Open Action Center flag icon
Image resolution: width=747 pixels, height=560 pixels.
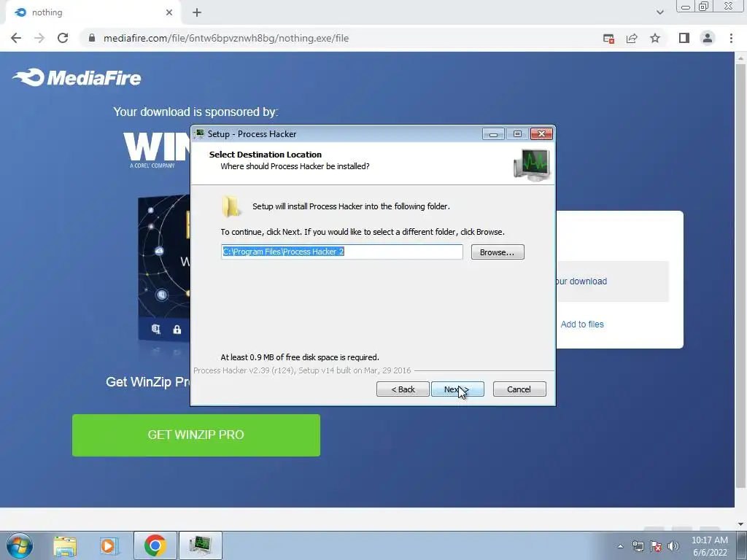click(x=656, y=546)
